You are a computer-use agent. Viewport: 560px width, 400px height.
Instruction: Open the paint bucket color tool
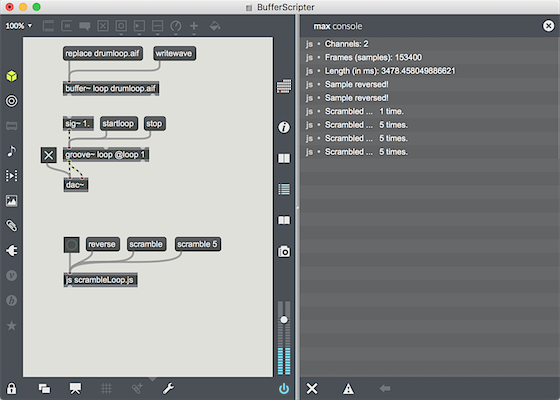coord(215,26)
